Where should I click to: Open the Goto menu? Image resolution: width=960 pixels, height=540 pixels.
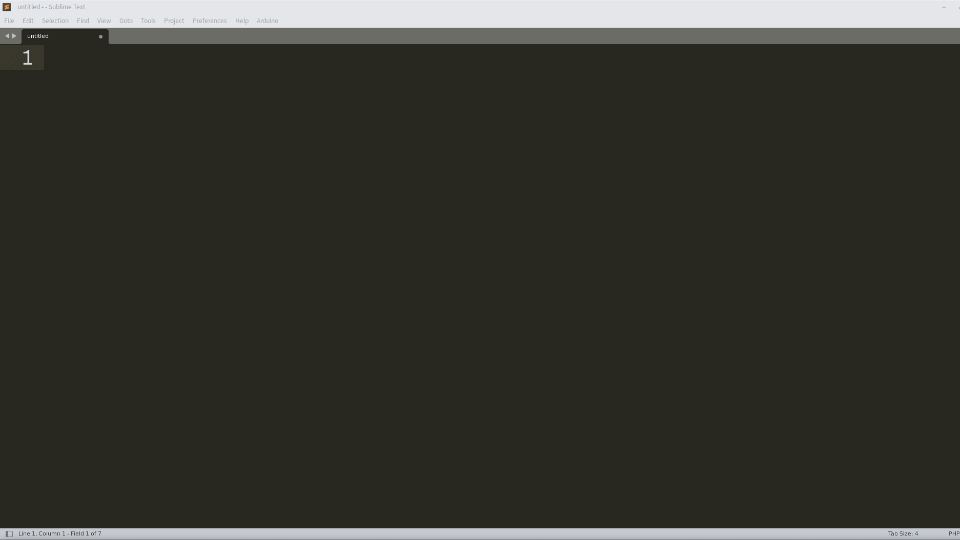pos(126,21)
